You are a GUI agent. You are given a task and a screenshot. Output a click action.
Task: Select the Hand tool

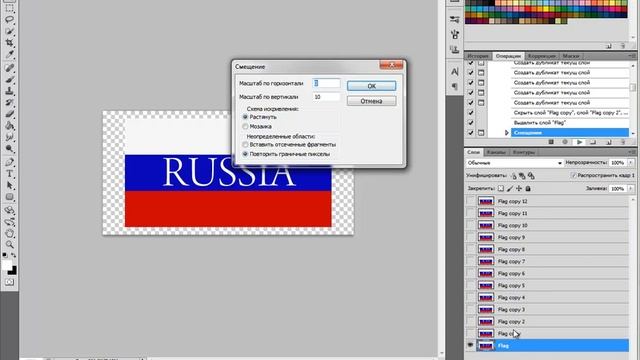click(9, 233)
